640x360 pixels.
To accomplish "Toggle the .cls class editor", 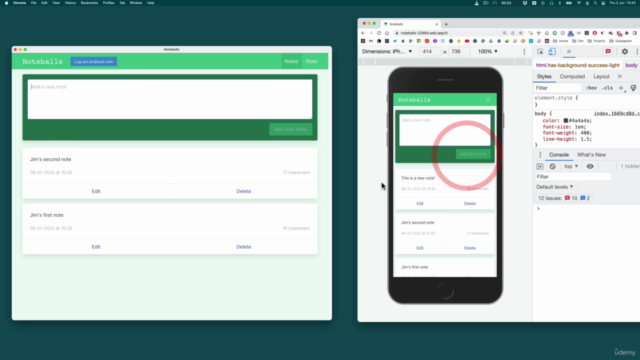I will click(607, 88).
